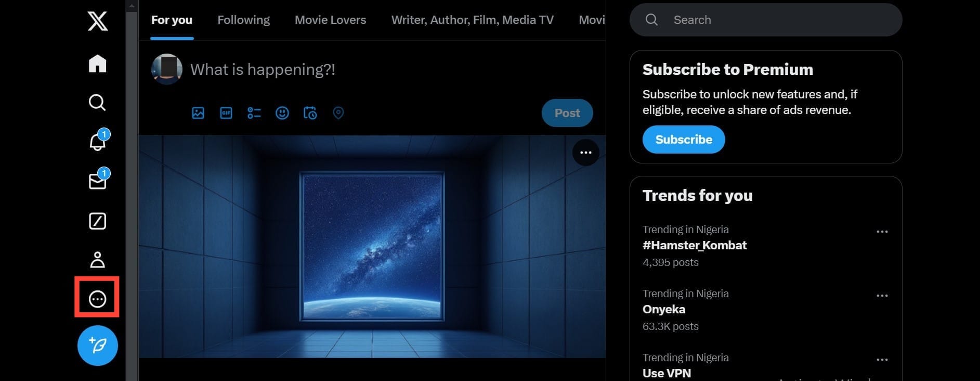Image resolution: width=980 pixels, height=381 pixels.
Task: Switch to the Following tab
Action: coord(243,20)
